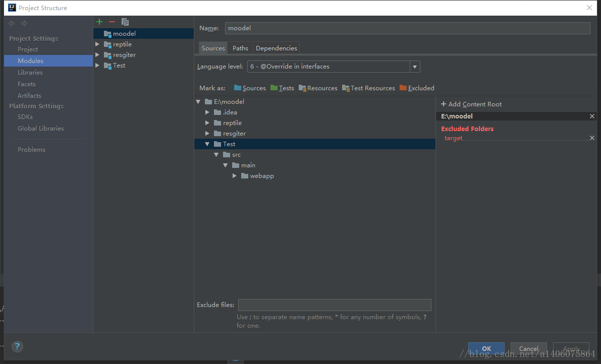Click the Cancel button
The image size is (601, 364).
528,349
